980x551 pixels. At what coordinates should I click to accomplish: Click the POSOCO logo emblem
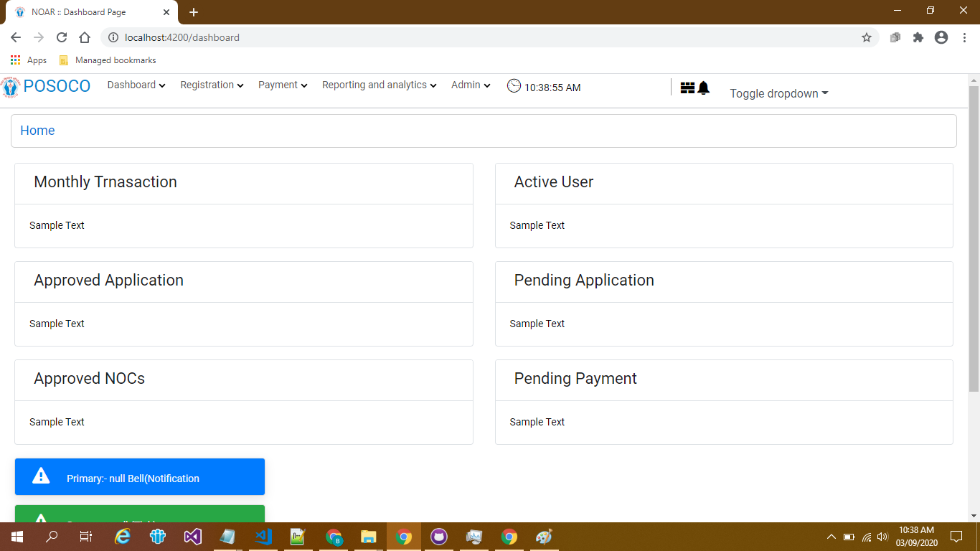point(11,87)
